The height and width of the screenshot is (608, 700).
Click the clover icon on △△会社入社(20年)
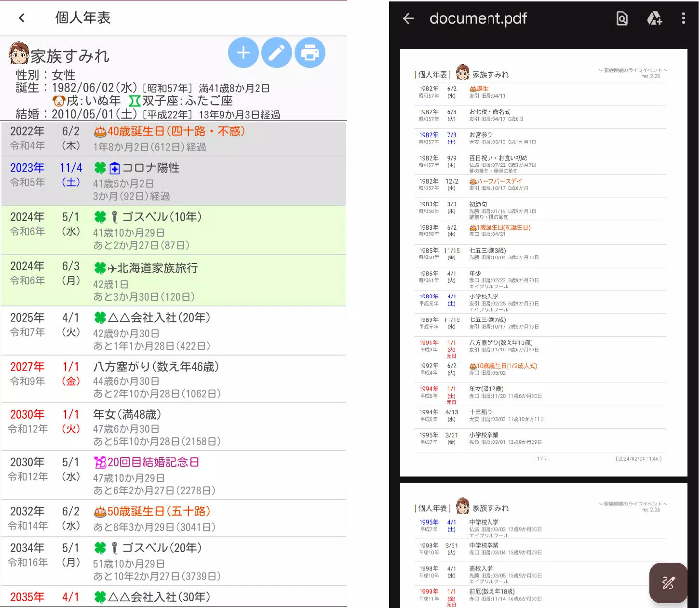click(x=100, y=317)
